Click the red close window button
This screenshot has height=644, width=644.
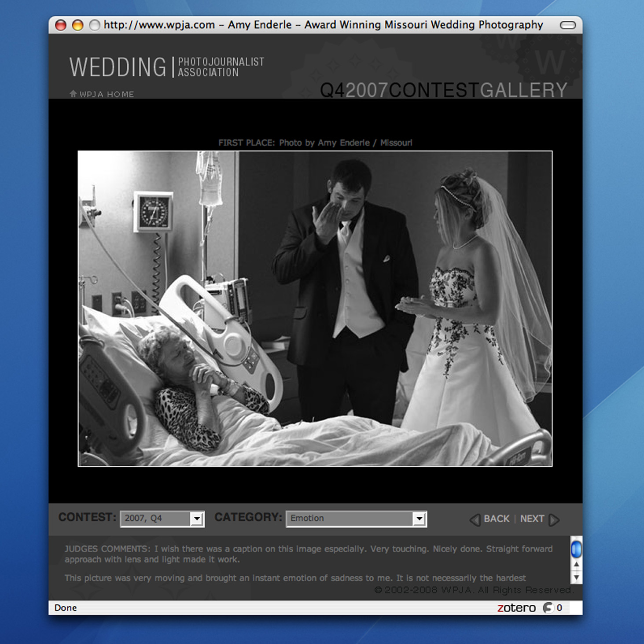(61, 25)
